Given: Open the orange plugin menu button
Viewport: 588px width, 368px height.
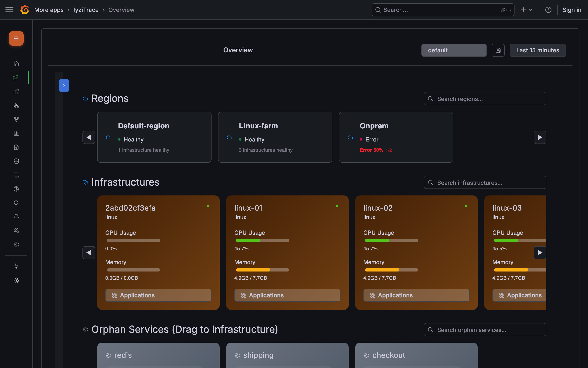Looking at the screenshot, I should 16,38.
